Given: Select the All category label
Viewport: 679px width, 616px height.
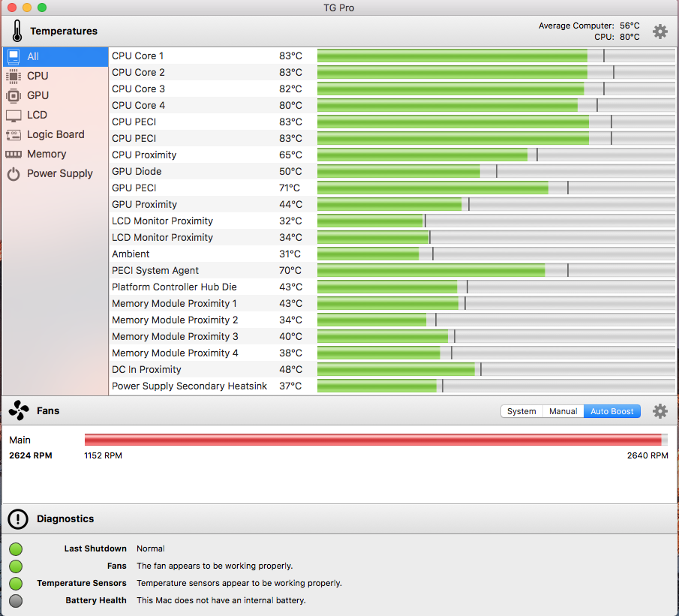Looking at the screenshot, I should 33,56.
